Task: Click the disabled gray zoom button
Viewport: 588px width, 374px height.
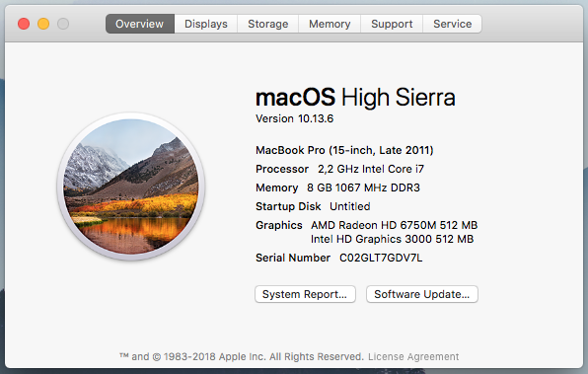Action: [x=63, y=24]
